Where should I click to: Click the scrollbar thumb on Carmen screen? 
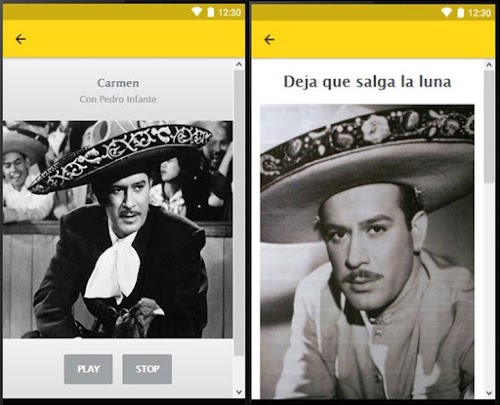click(x=239, y=213)
